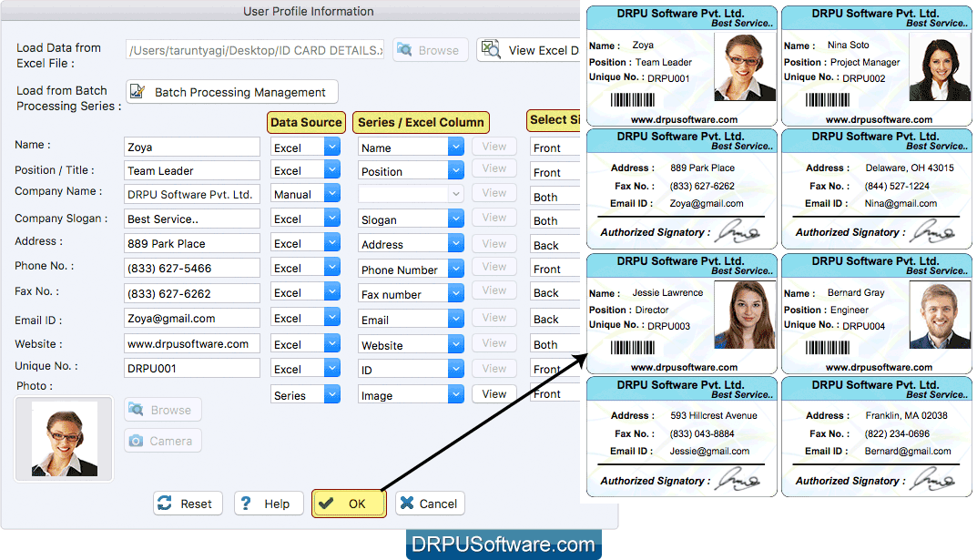The image size is (977, 560).
Task: Click the Unique No. field DRPU001
Action: click(x=192, y=368)
